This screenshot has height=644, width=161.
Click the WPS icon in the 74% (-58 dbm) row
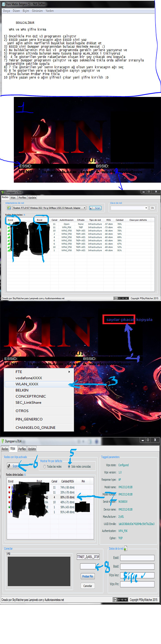9,488
